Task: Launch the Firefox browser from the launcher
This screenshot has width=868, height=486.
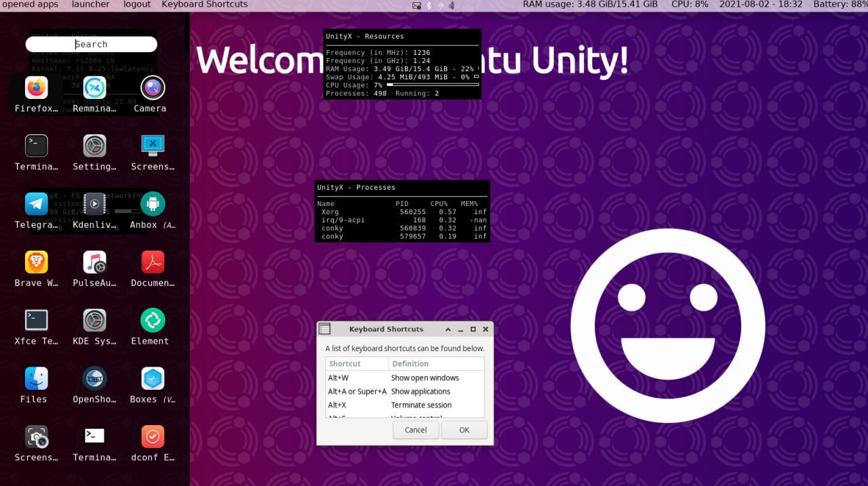Action: click(37, 95)
